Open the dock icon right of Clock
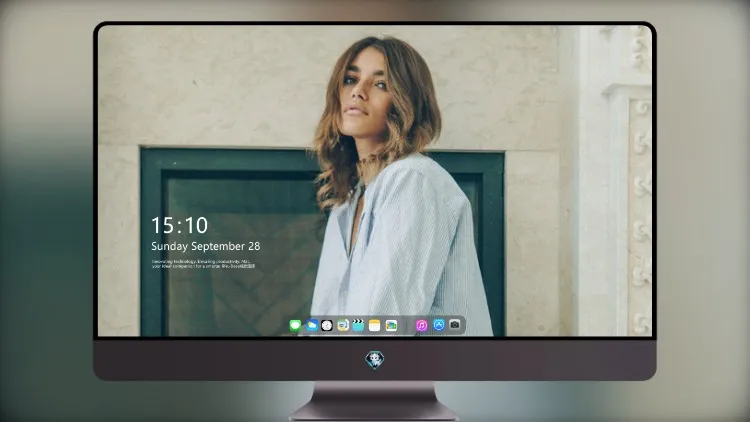The height and width of the screenshot is (422, 750). tap(343, 326)
